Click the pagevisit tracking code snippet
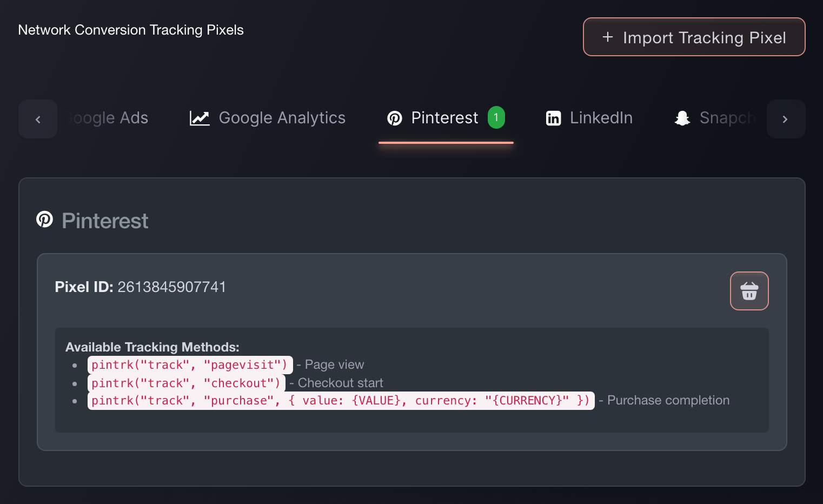 [x=190, y=365]
